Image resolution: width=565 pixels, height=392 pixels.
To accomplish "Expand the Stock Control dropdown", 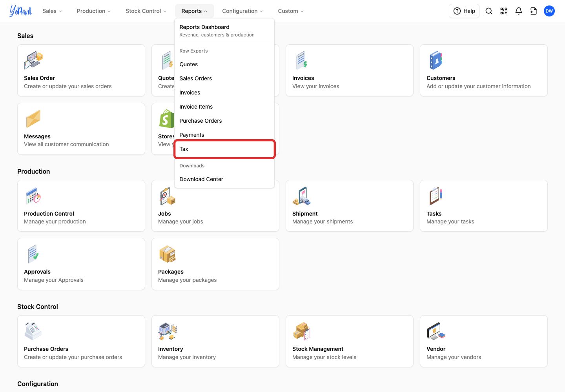I will click(146, 11).
